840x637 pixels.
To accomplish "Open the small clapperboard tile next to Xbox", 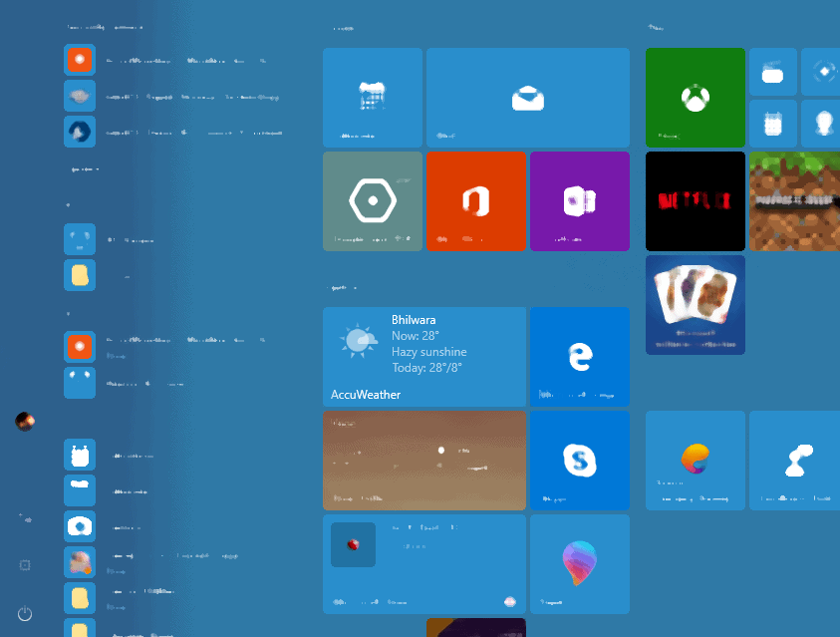I will [772, 72].
